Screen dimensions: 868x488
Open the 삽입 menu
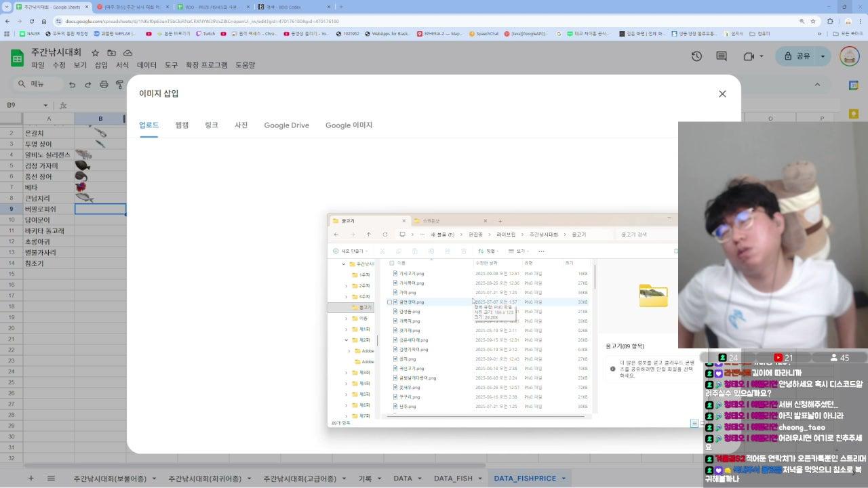coord(101,65)
